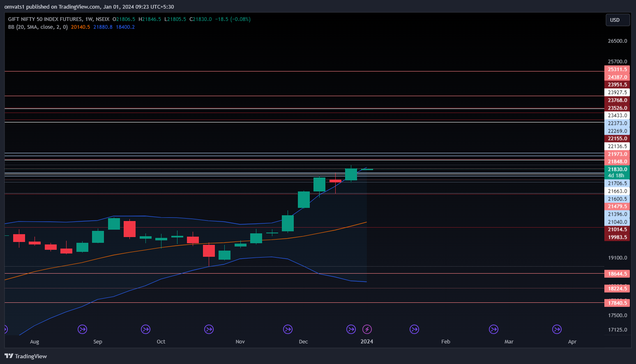The width and height of the screenshot is (636, 364).
Task: Click the 21040.0 price line label
Action: coord(617,222)
